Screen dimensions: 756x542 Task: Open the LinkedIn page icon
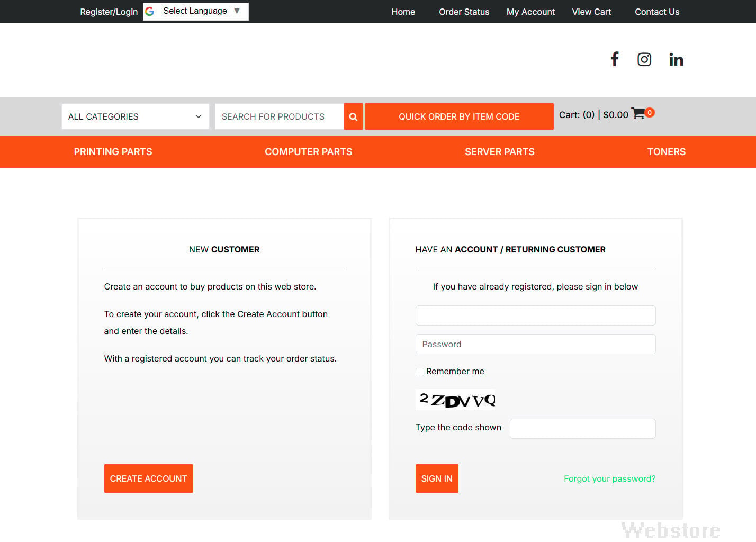tap(676, 59)
